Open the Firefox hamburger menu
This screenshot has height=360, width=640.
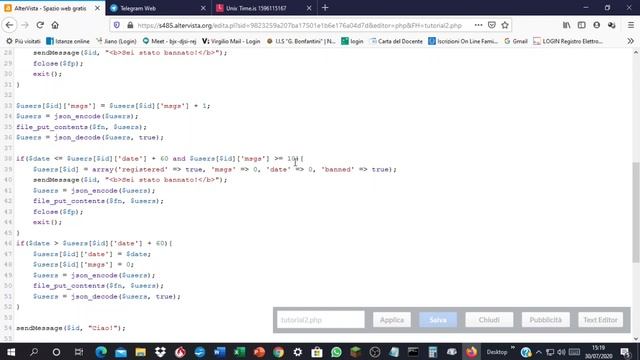coord(631,25)
